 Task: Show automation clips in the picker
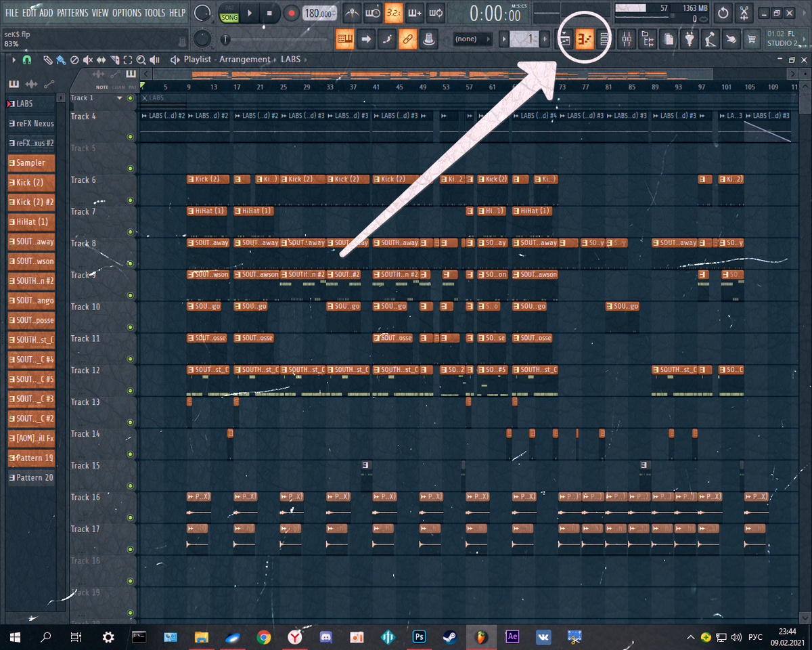pos(49,84)
